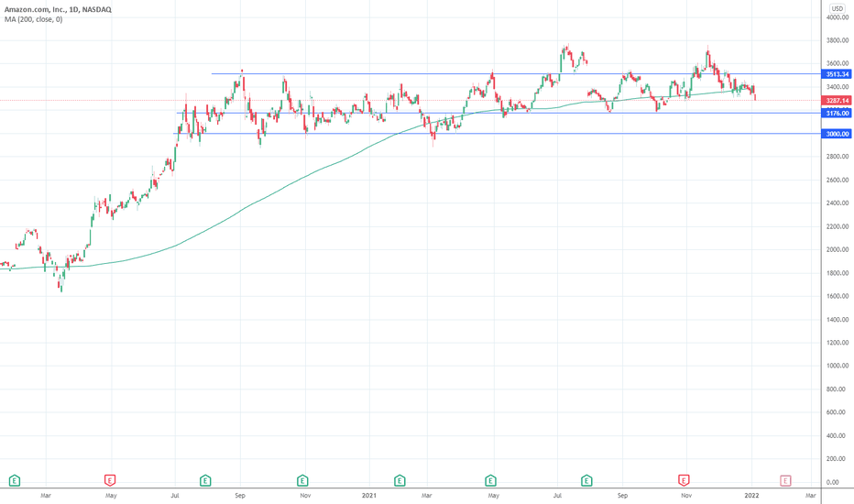Viewport: 854px width, 504px height.
Task: Click the 2021 label on the time axis
Action: [369, 495]
